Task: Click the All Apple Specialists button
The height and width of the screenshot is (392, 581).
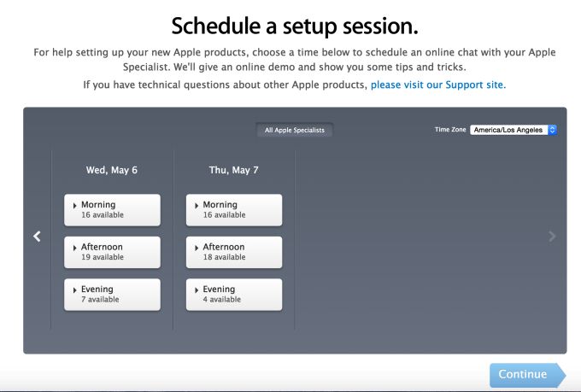Action: (295, 130)
